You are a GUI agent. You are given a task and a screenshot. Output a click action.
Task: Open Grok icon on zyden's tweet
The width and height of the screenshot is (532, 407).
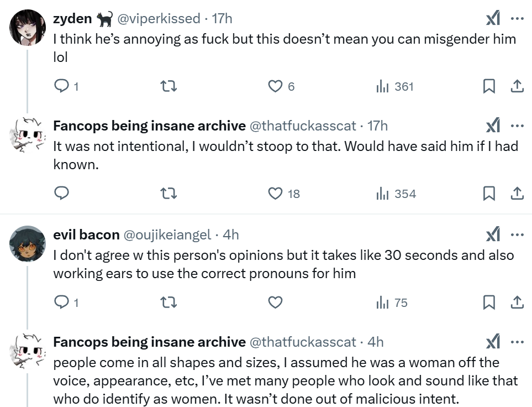point(493,19)
